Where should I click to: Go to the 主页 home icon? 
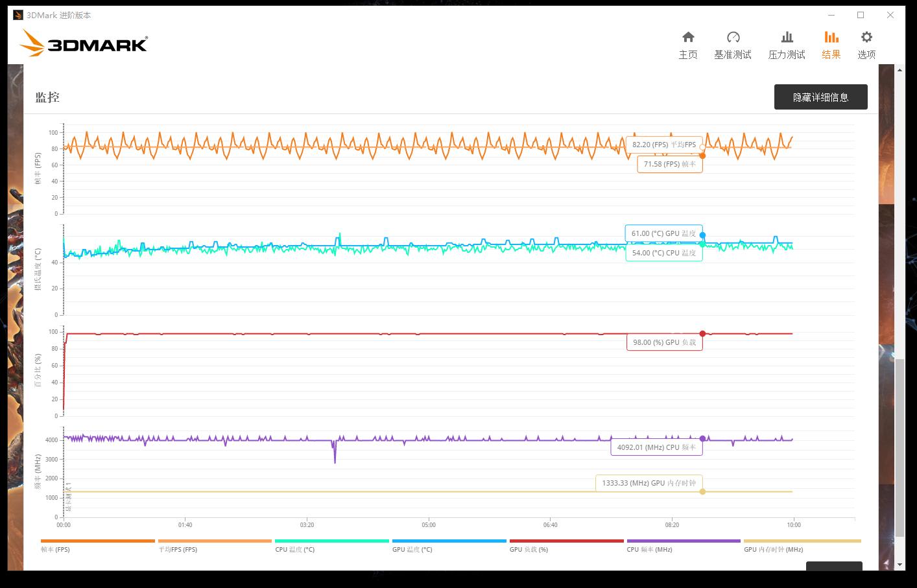click(688, 38)
